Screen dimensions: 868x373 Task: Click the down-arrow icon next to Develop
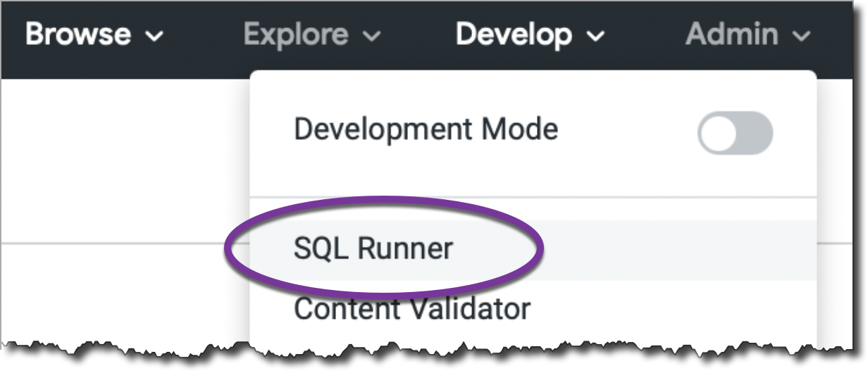click(x=596, y=36)
